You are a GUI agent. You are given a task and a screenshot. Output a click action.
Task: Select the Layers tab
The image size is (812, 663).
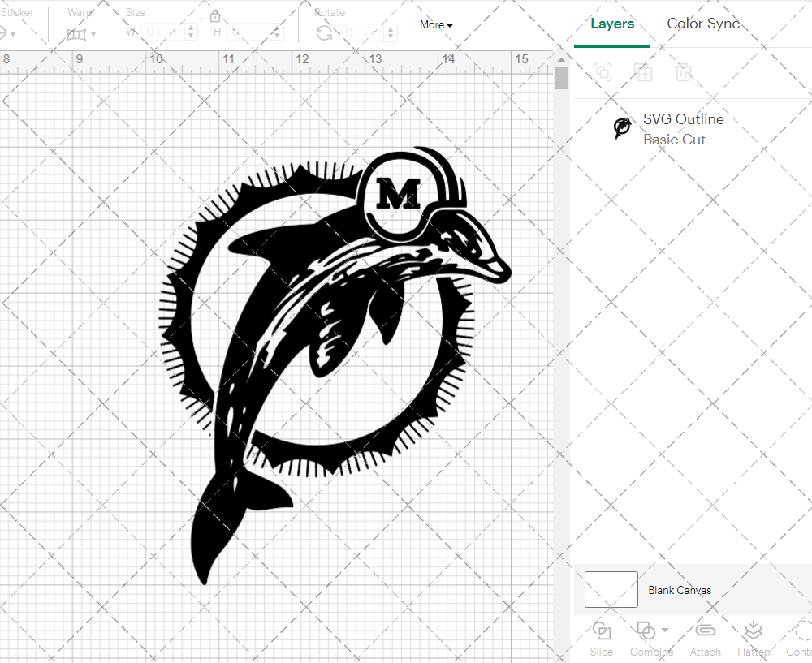point(612,24)
